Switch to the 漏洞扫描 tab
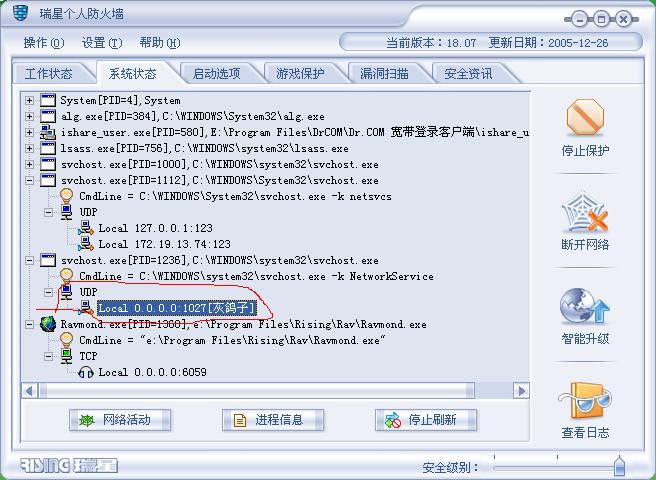Screen dimensions: 656x480 pyautogui.click(x=384, y=74)
